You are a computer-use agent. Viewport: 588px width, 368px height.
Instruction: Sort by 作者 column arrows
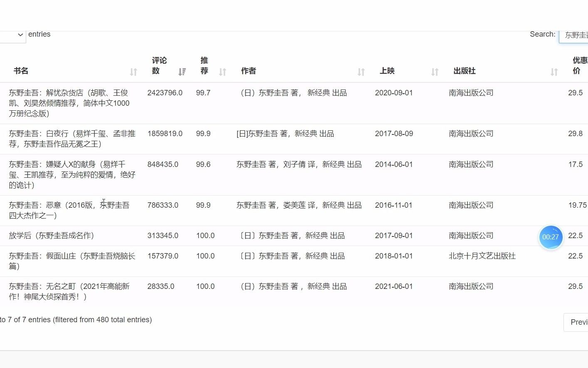[361, 72]
